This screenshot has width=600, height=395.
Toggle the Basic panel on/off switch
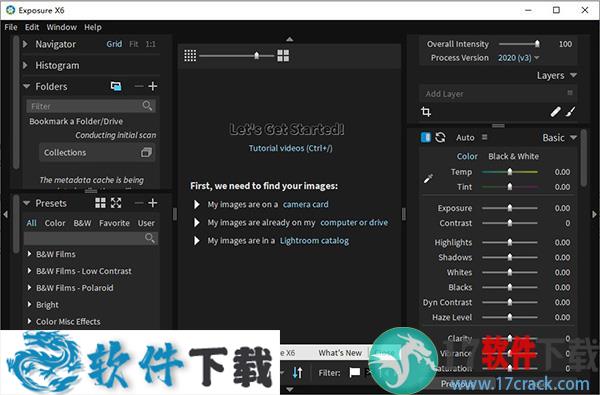(426, 137)
